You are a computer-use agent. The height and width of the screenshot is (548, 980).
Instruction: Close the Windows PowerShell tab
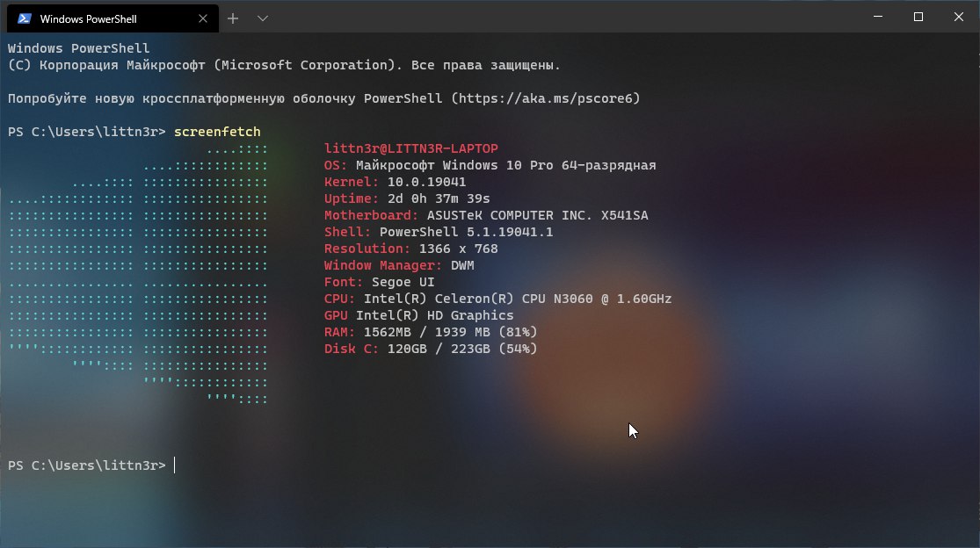tap(202, 18)
